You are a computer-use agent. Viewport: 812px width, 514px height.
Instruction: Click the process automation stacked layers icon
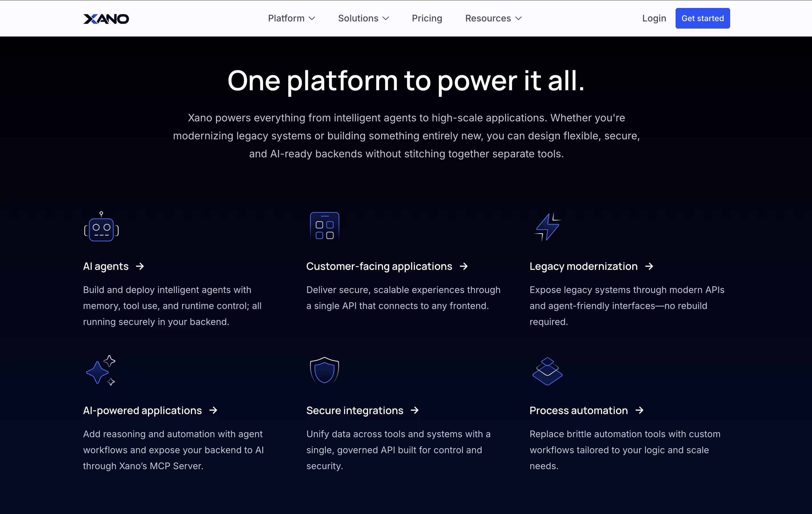547,371
